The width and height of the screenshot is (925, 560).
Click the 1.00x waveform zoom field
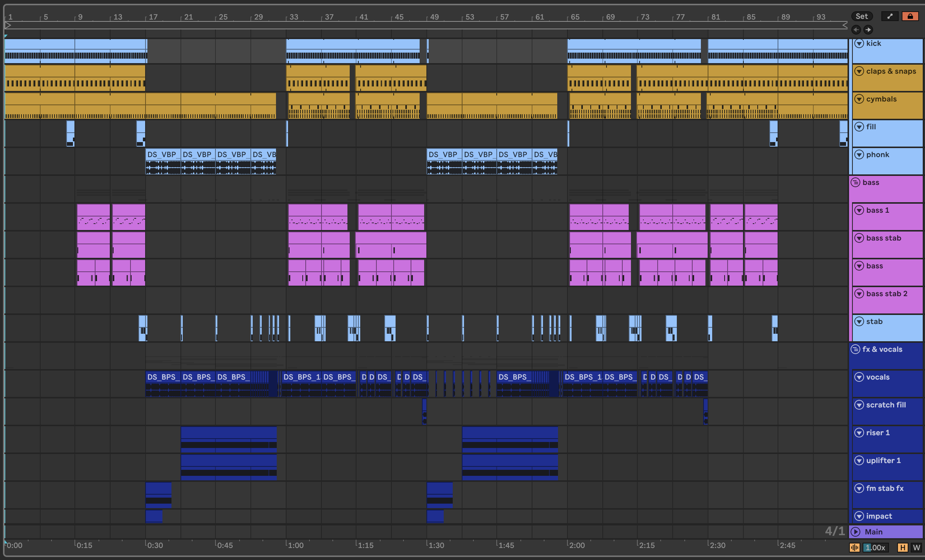(x=875, y=548)
